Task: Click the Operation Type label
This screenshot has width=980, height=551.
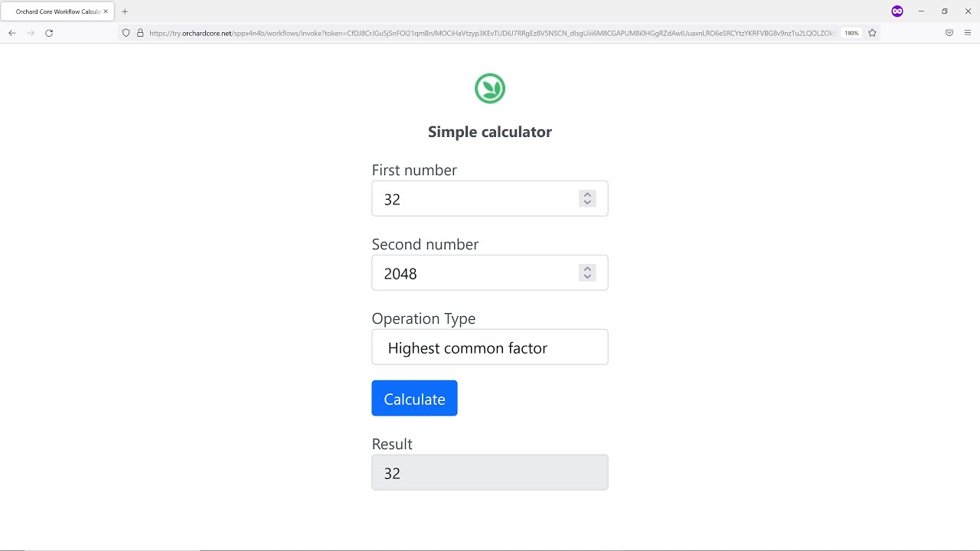Action: 423,318
